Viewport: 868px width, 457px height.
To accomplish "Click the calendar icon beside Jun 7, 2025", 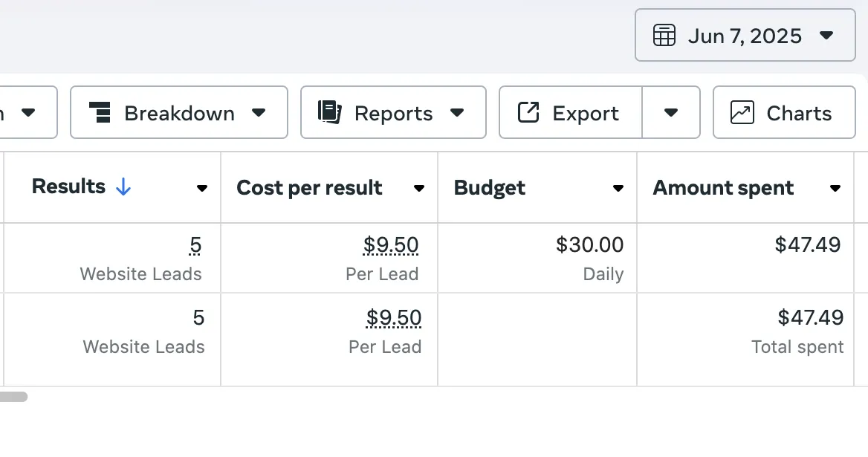I will click(x=664, y=36).
